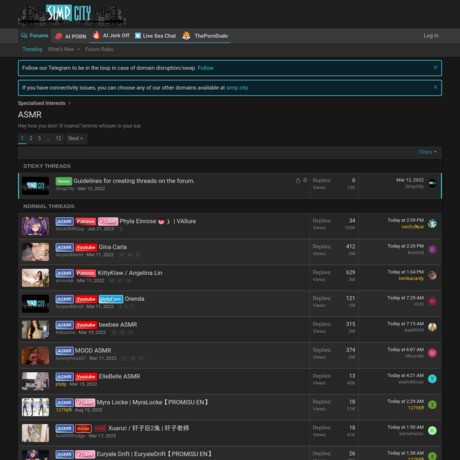Open the Trending sub-menu link

(x=32, y=49)
